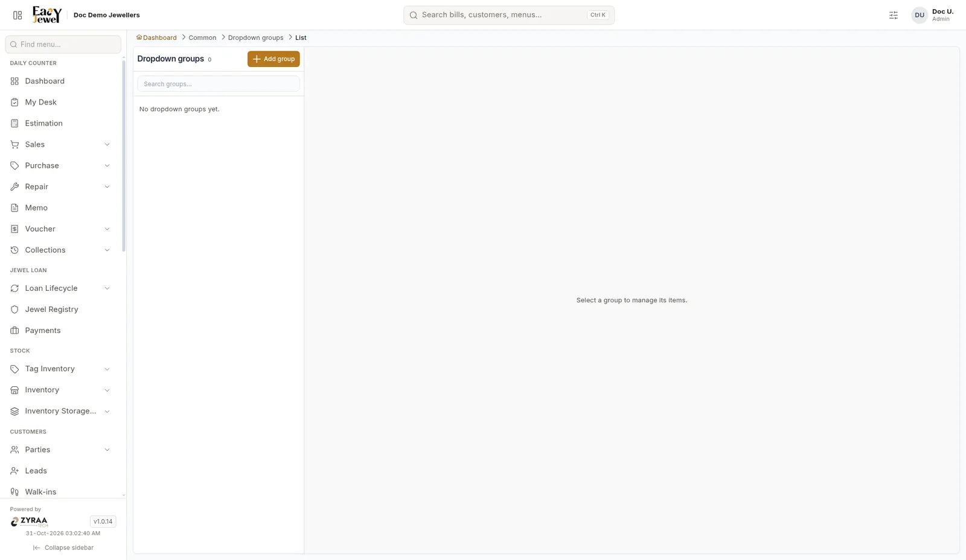The image size is (966, 560).
Task: Expand the Repair submenu chevron
Action: tap(107, 186)
